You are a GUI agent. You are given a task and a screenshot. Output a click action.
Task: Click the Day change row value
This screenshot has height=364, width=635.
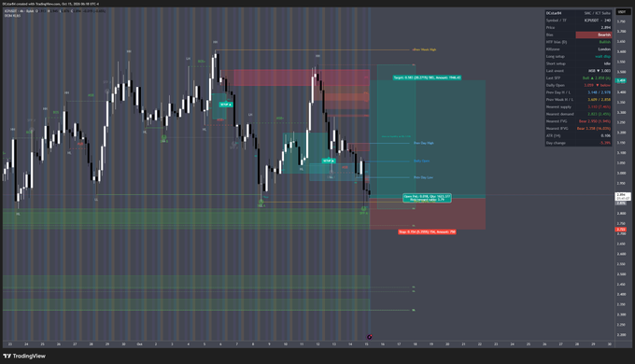point(605,143)
